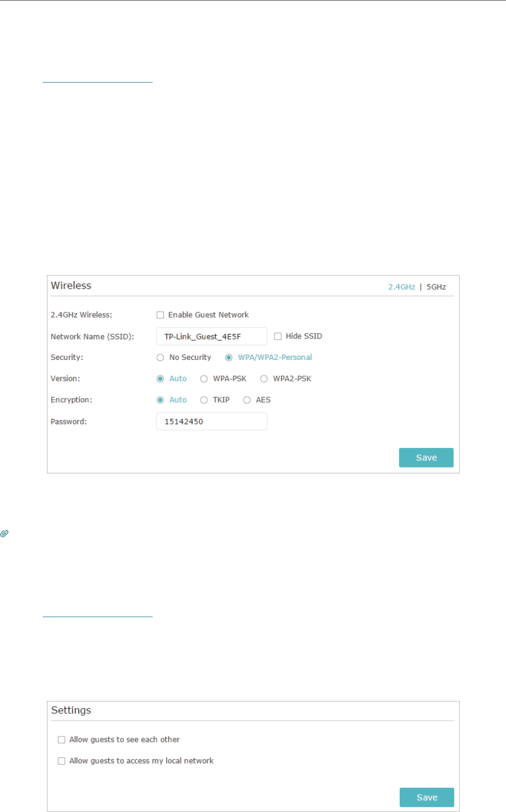
Task: Click the Wireless panel heading
Action: pyautogui.click(x=71, y=286)
